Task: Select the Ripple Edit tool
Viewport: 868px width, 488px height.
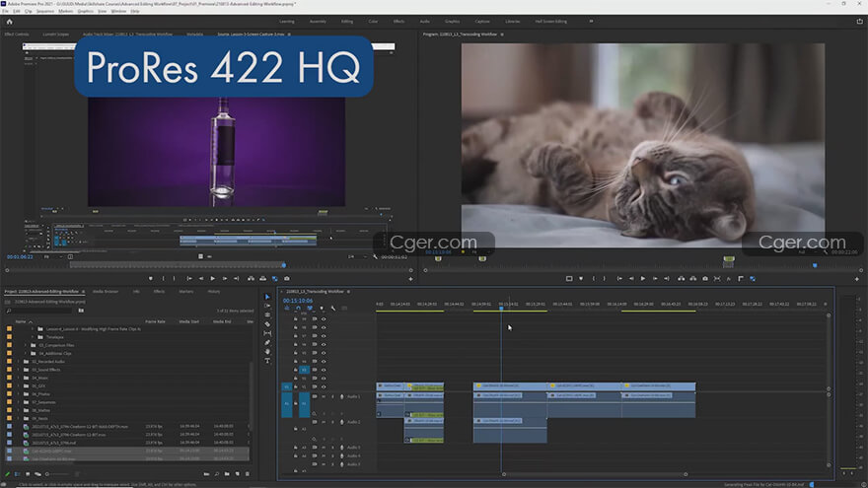Action: 267,314
